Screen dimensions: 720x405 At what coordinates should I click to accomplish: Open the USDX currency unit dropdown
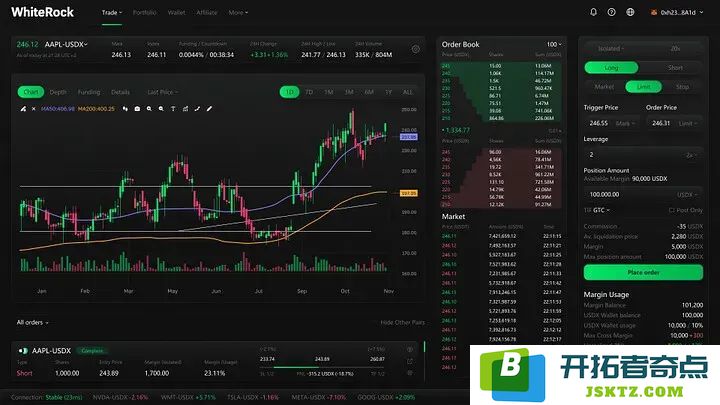687,195
